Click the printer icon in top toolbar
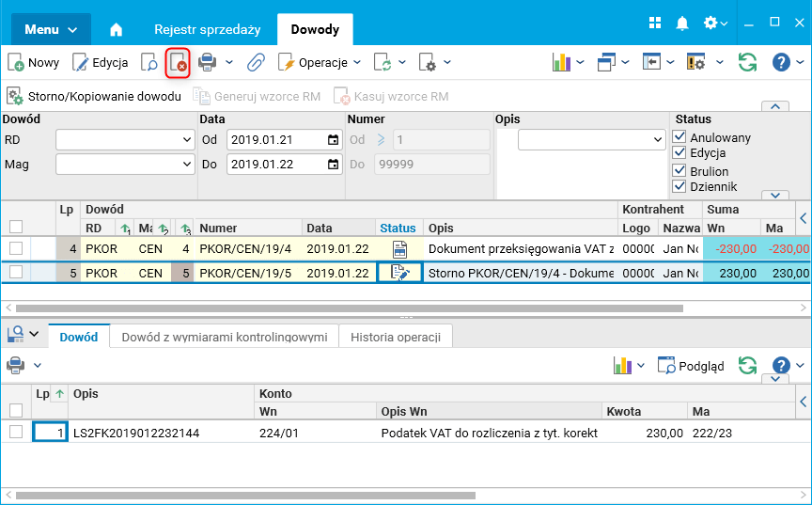 (207, 63)
